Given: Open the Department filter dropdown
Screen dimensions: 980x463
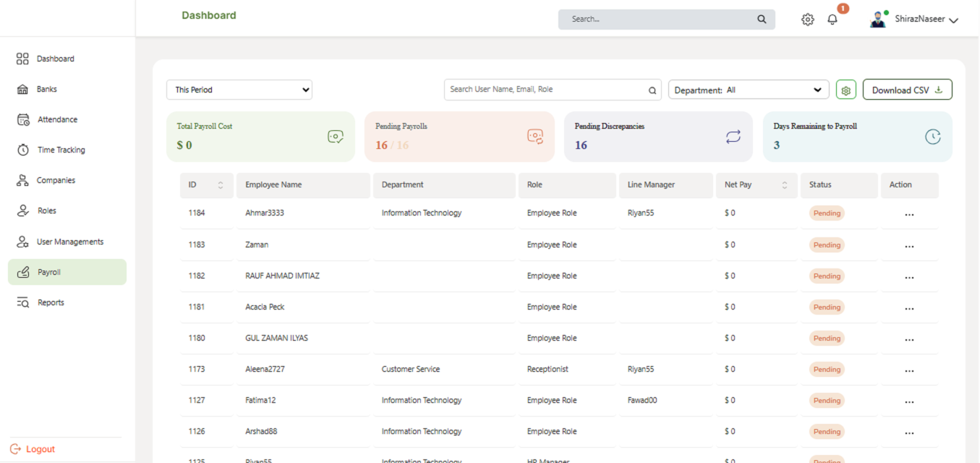Looking at the screenshot, I should [x=748, y=89].
